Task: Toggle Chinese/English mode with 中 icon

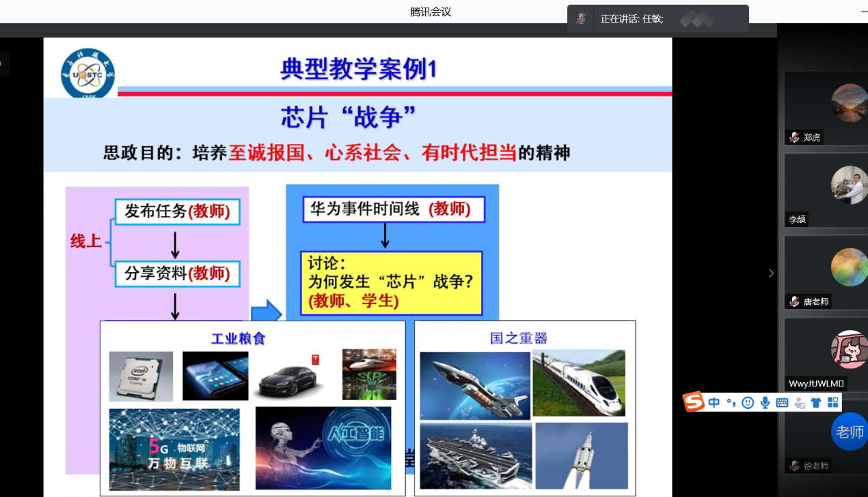Action: pyautogui.click(x=714, y=403)
